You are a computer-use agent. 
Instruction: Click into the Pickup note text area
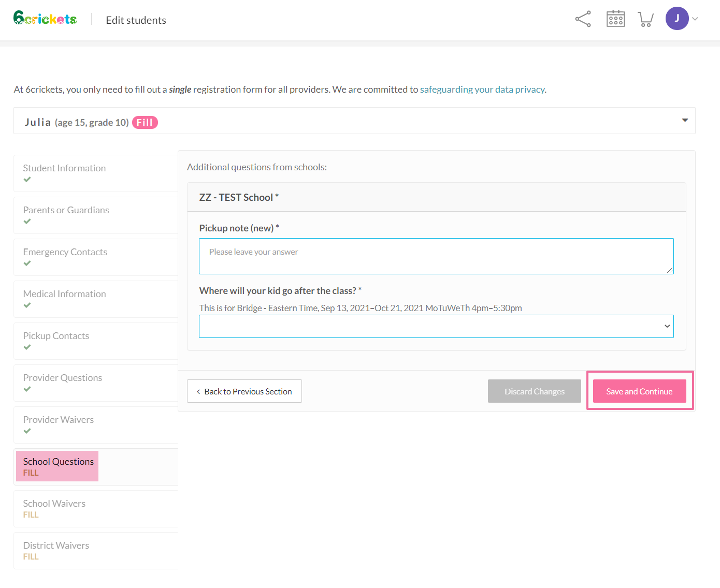(x=436, y=256)
